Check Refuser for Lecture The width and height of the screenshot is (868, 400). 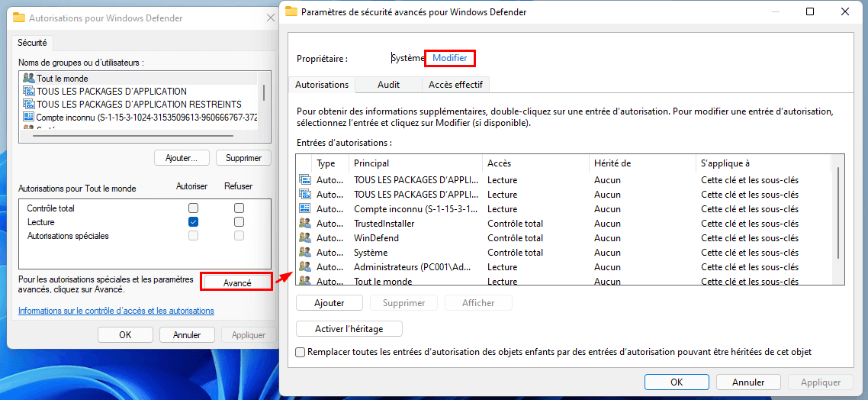239,221
